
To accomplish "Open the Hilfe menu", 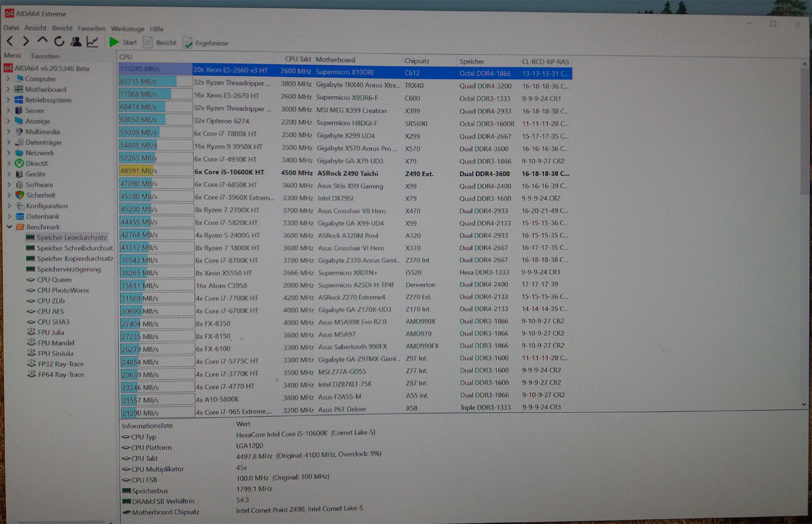I will (156, 29).
